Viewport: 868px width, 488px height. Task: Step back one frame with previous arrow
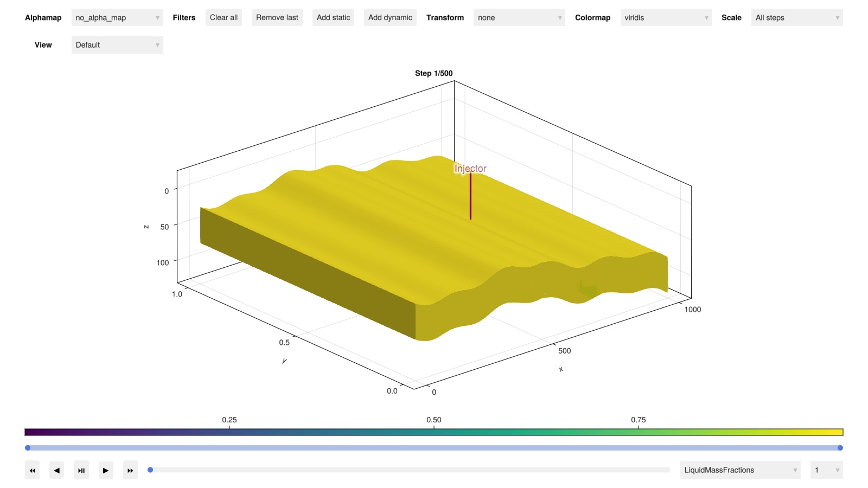(x=57, y=470)
